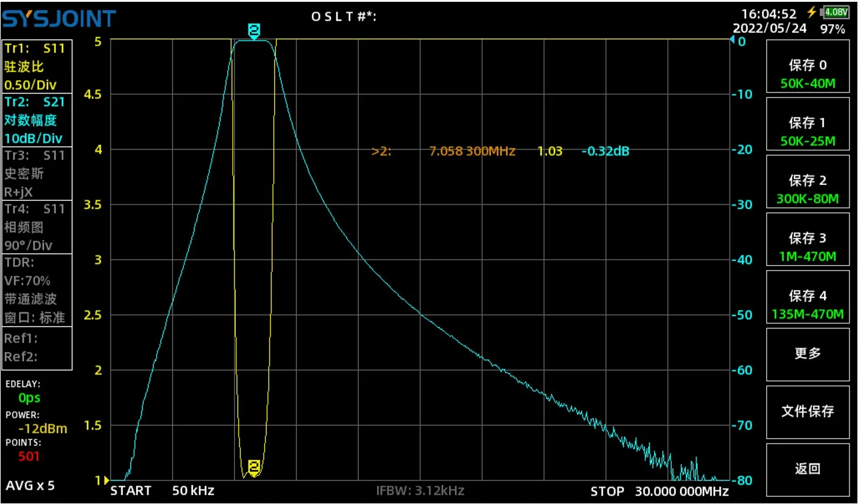The image size is (858, 504).
Task: Click the OSLT calibration status text
Action: tap(344, 16)
